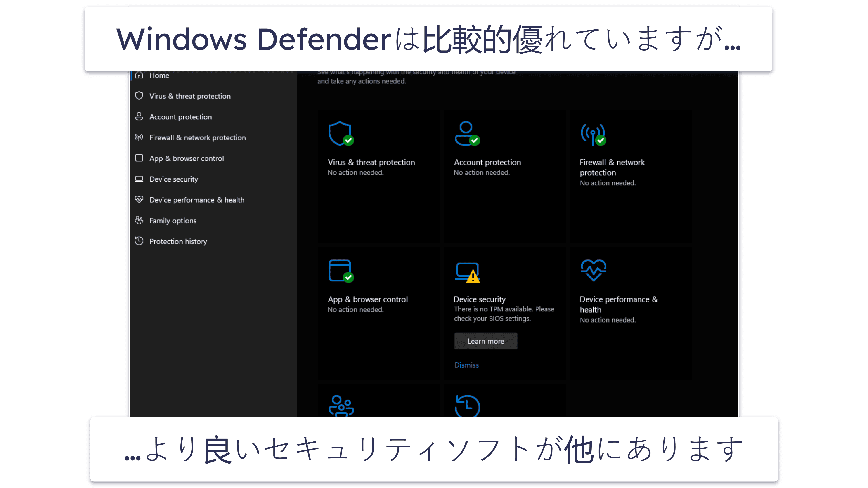Click the App & browser control tile title
The width and height of the screenshot is (868, 488).
pyautogui.click(x=368, y=299)
